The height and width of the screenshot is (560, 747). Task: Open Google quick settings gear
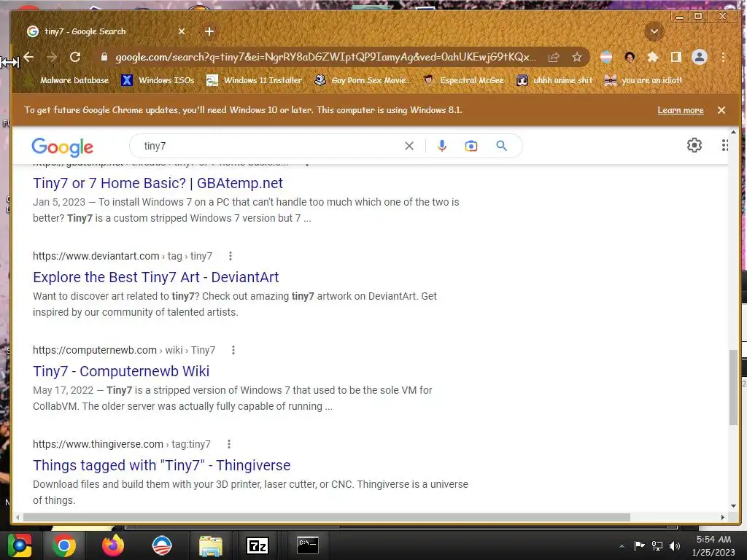[x=694, y=145]
